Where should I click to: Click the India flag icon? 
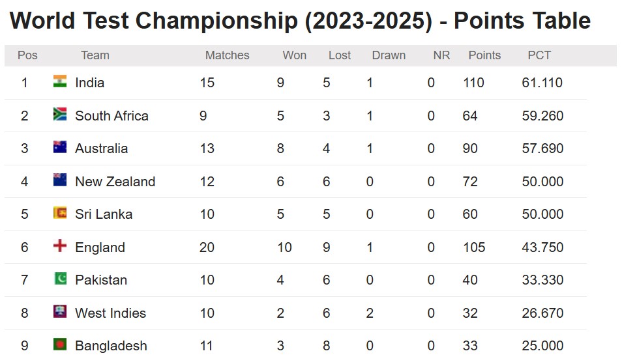(60, 82)
